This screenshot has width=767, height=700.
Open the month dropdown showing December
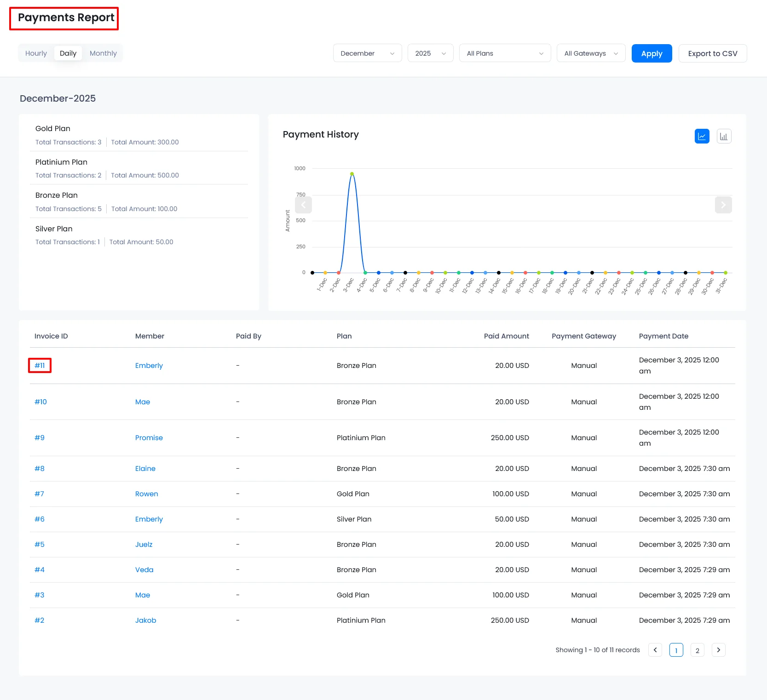(367, 53)
